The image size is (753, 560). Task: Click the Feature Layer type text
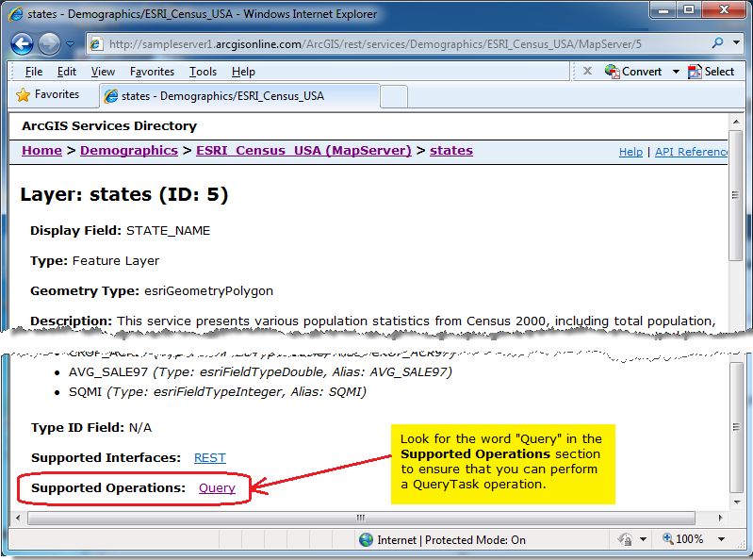pyautogui.click(x=116, y=261)
